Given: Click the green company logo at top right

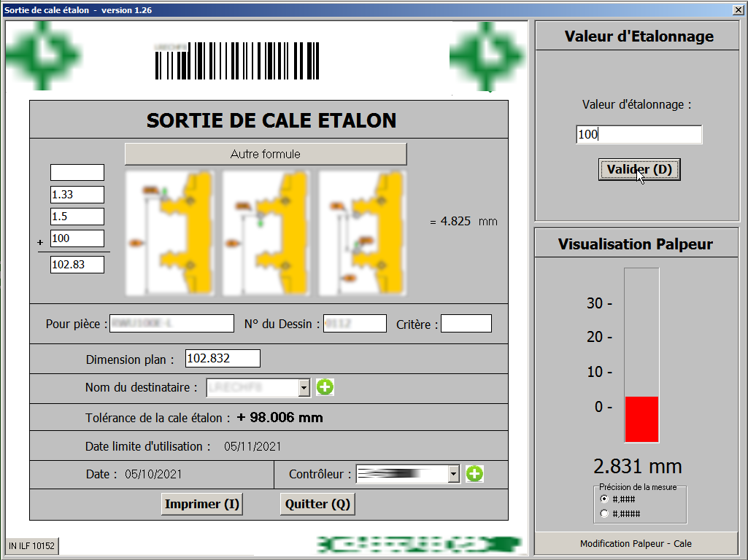Looking at the screenshot, I should coord(487,55).
